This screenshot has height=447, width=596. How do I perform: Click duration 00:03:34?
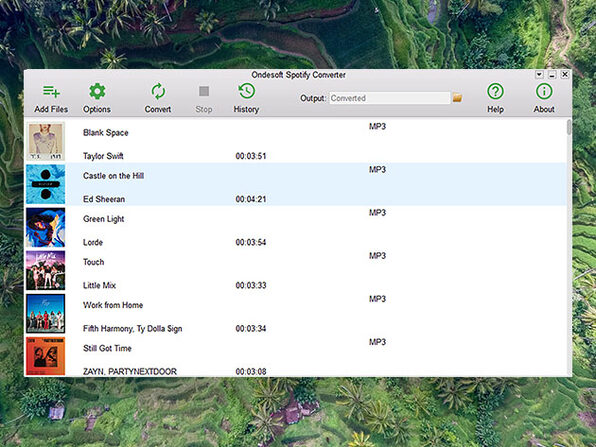coord(251,328)
